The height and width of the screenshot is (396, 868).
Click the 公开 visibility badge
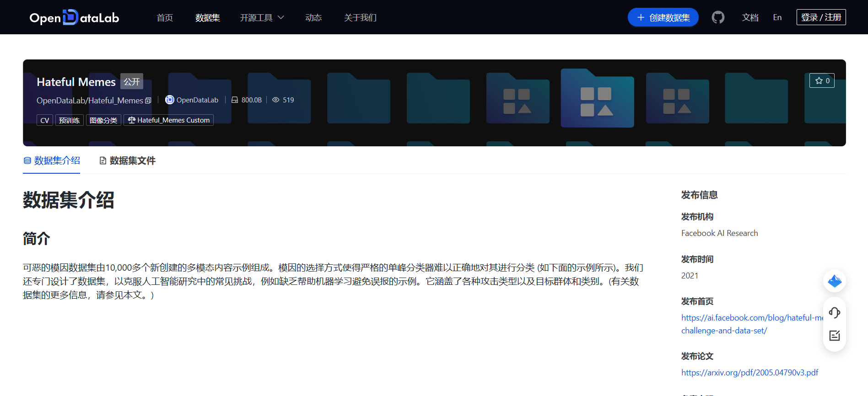coord(132,81)
